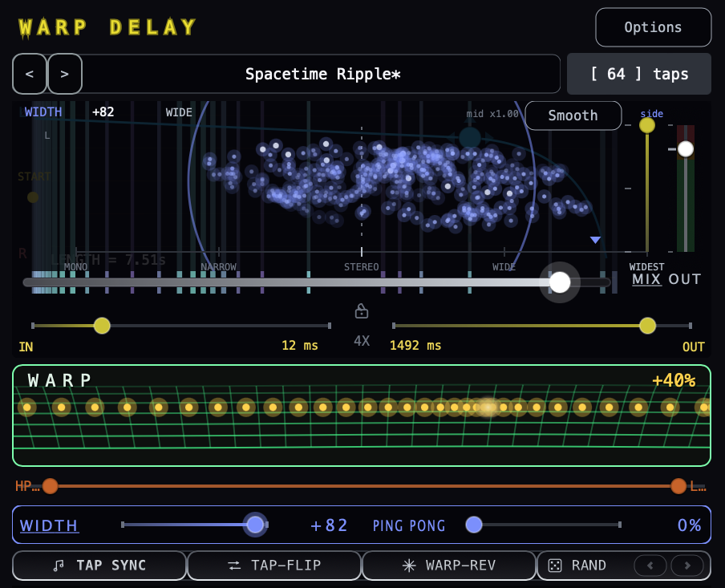Click the LP filter handle on right
This screenshot has width=725, height=588.
tap(678, 486)
